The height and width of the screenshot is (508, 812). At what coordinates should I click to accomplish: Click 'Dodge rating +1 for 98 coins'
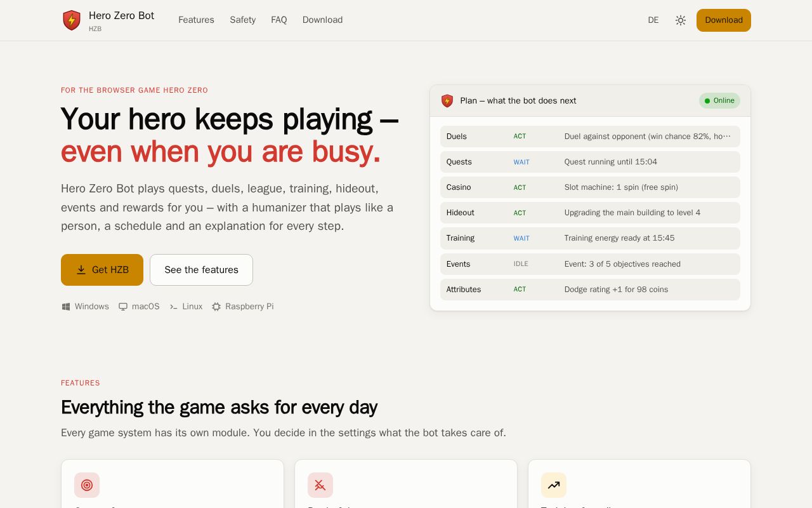tap(617, 290)
